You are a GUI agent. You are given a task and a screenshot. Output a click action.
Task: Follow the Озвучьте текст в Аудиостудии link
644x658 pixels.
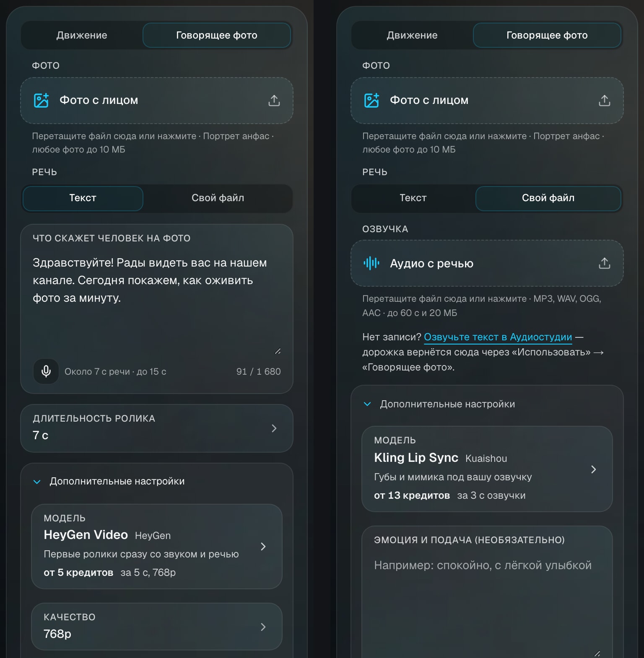click(x=498, y=337)
